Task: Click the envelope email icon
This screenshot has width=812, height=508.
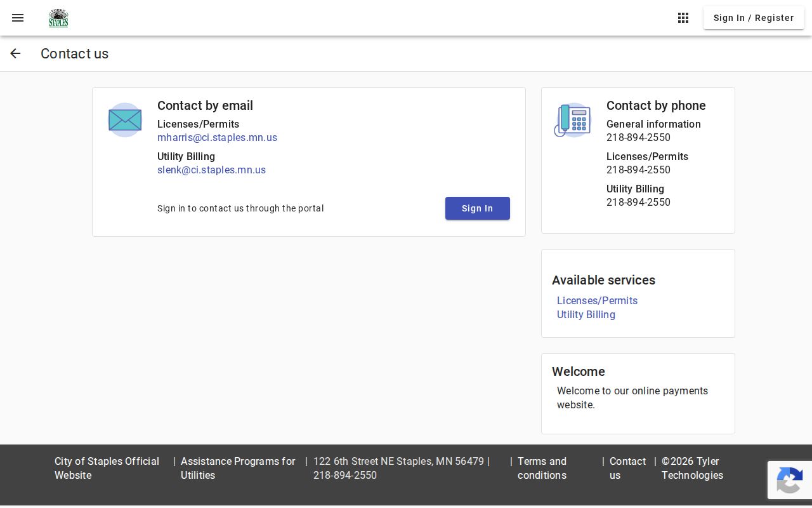Action: 125,120
